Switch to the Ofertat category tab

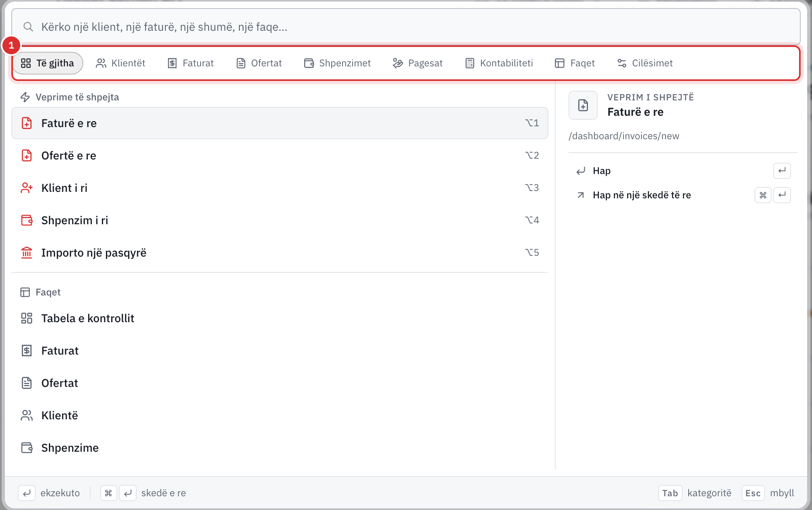coord(259,63)
